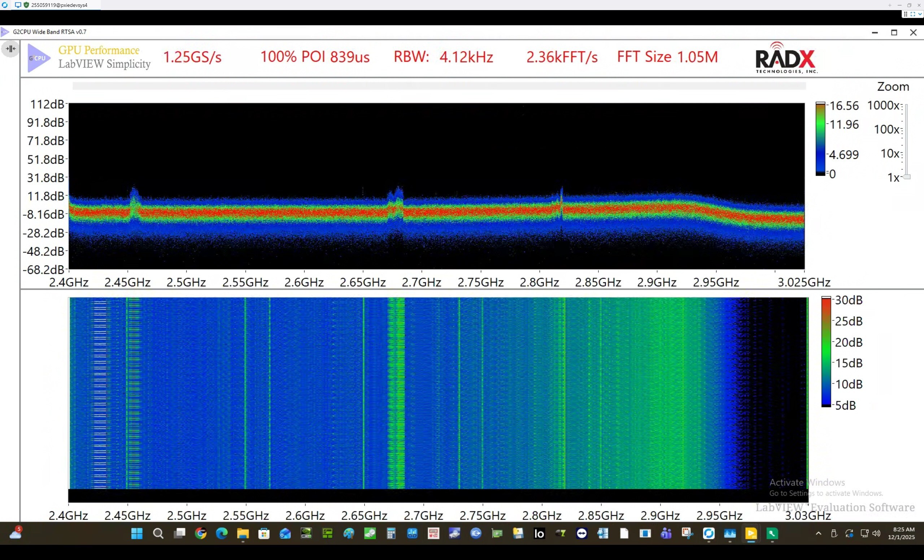
Task: Open the Windows Start menu
Action: tap(137, 533)
